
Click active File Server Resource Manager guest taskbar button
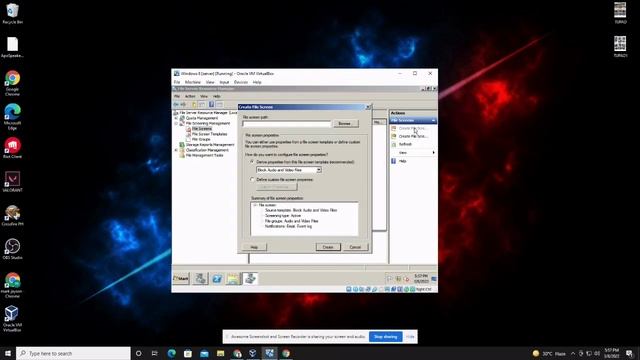pos(250,279)
